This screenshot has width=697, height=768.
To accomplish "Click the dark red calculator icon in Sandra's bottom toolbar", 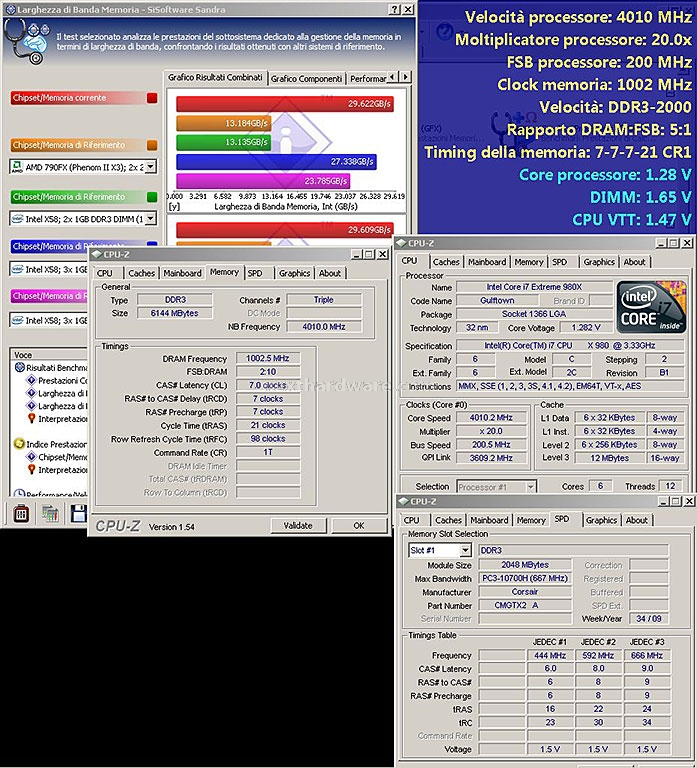I will (21, 514).
